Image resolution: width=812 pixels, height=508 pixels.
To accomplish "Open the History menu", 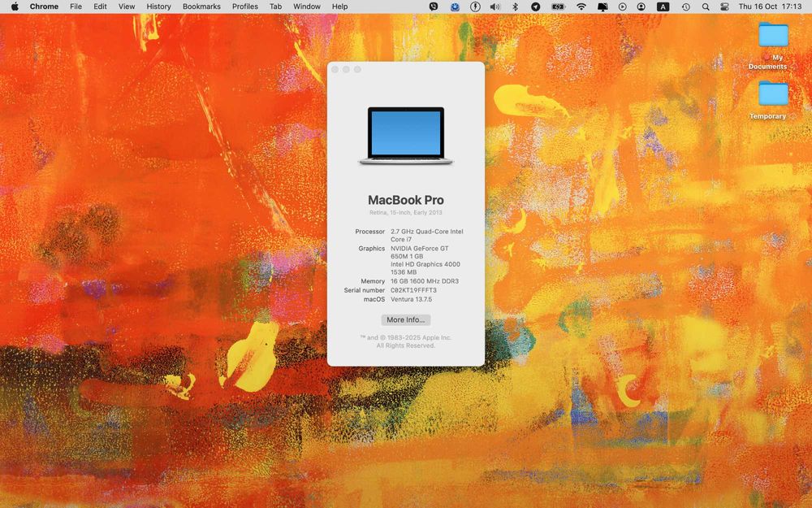I will 158,7.
